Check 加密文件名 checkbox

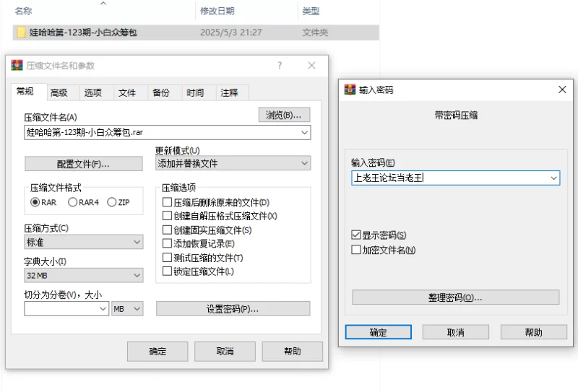(x=355, y=250)
